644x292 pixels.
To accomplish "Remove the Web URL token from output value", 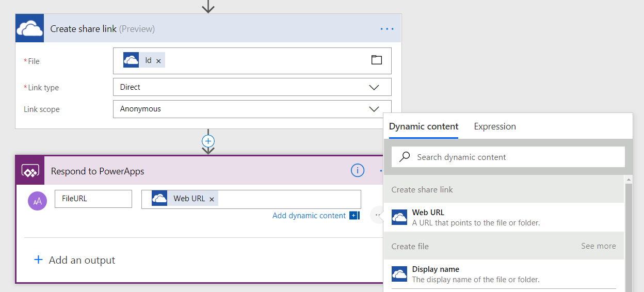I will point(212,199).
